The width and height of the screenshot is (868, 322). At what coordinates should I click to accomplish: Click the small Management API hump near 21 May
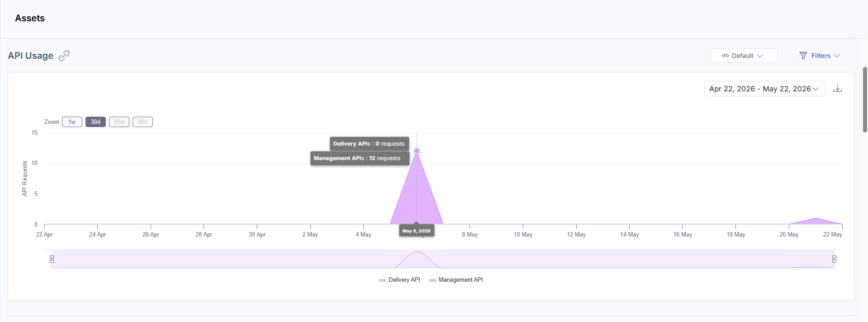(x=816, y=221)
